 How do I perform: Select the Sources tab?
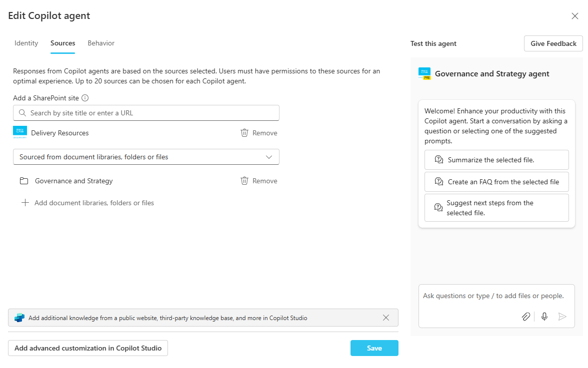(x=63, y=43)
